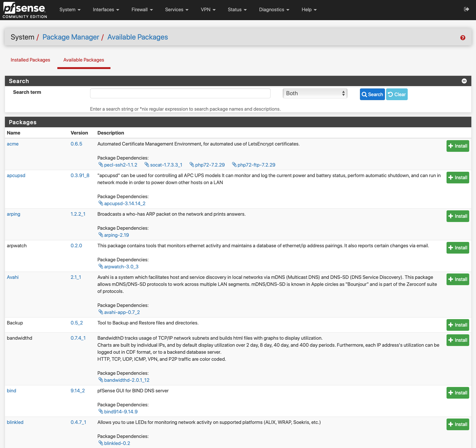The image size is (476, 448).
Task: Click blinkled version 0.4.7_1 link
Action: coord(78,422)
